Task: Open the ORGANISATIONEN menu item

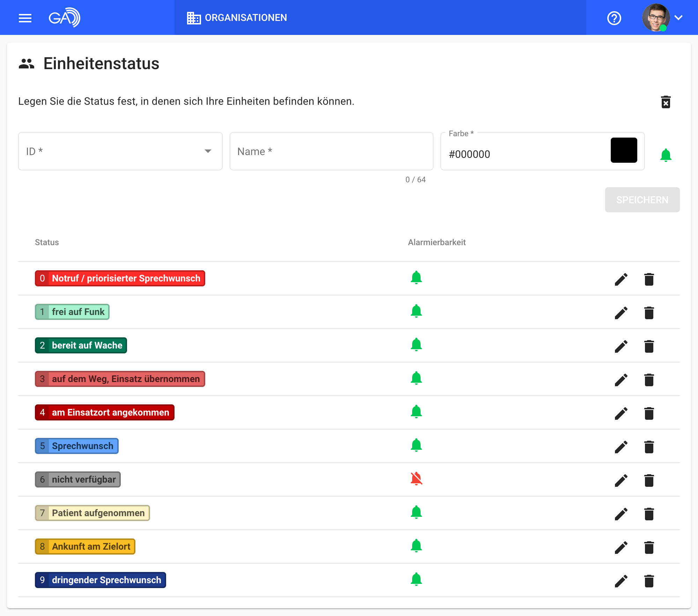Action: coord(237,18)
